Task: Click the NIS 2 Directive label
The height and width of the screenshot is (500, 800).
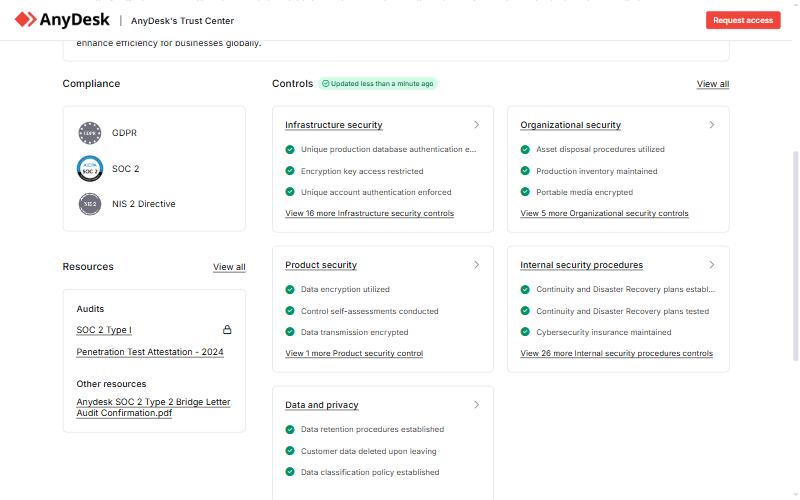Action: click(x=144, y=204)
